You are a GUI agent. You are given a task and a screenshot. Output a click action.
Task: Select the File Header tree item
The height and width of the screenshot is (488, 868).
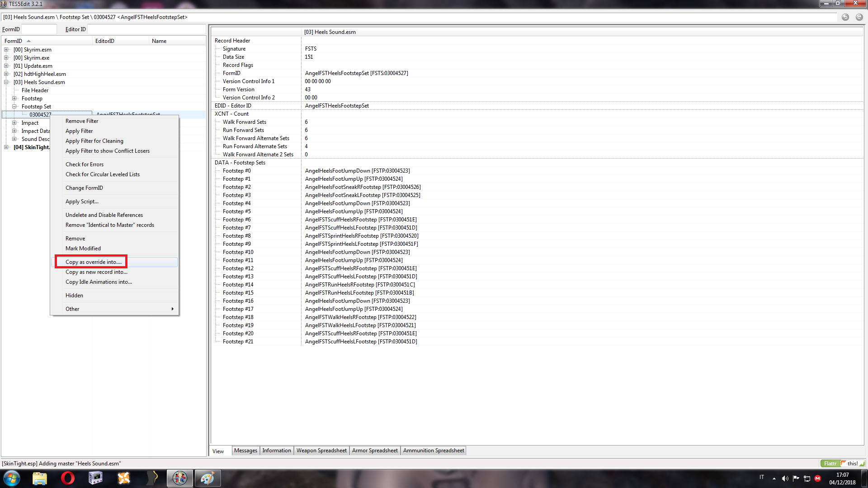(35, 90)
